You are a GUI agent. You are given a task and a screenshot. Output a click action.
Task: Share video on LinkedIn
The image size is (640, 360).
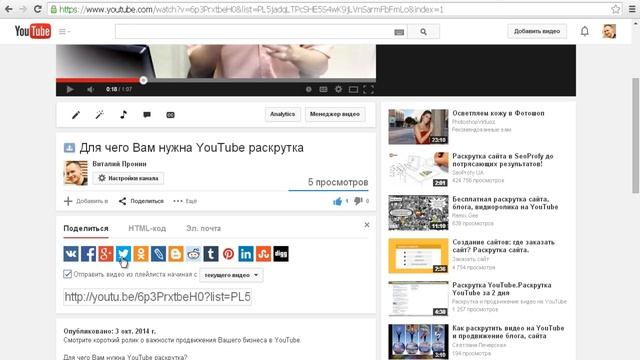[x=246, y=253]
